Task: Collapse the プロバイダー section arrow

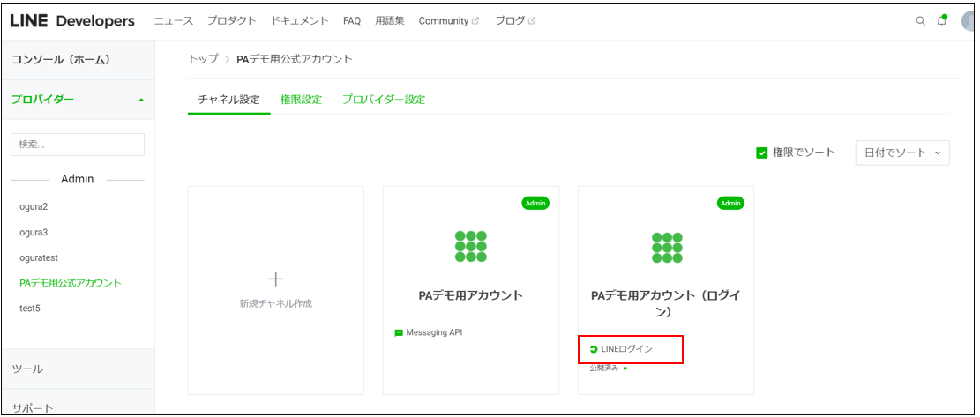Action: pyautogui.click(x=141, y=100)
